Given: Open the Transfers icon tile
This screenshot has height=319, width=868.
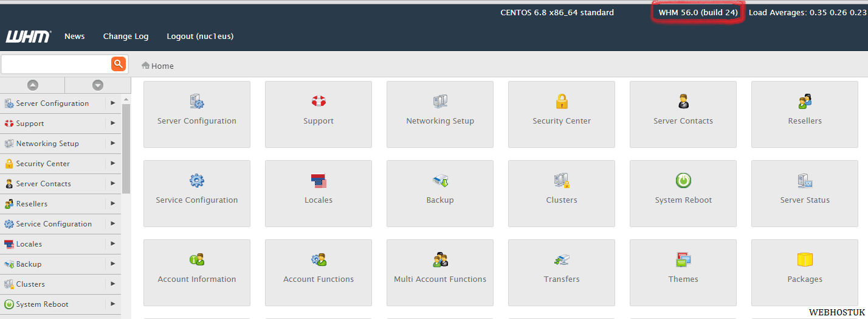Looking at the screenshot, I should click(561, 260).
